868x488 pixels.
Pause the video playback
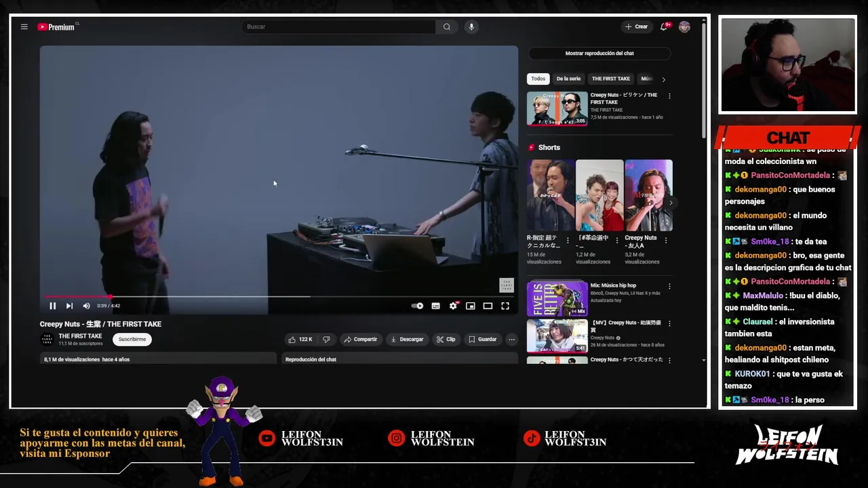point(52,306)
